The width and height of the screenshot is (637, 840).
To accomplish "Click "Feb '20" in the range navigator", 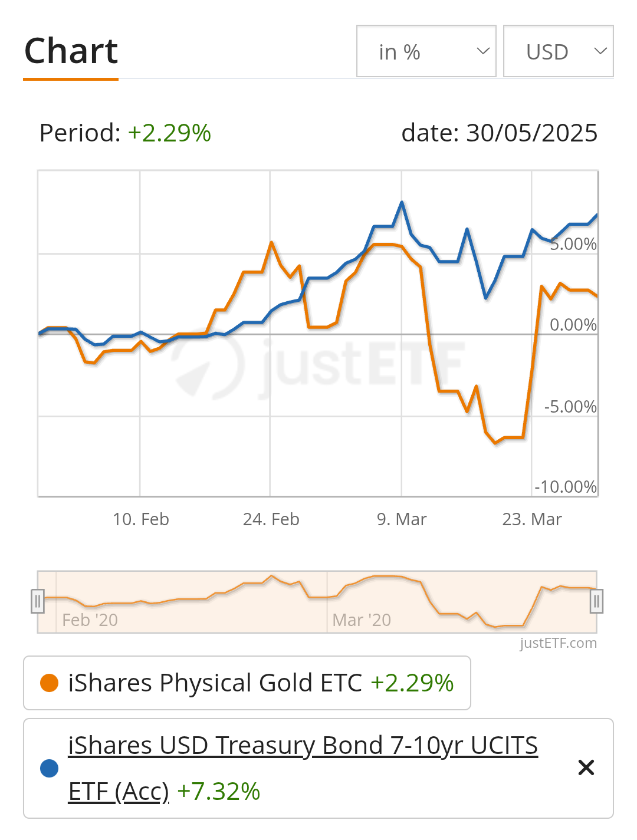I will (x=90, y=620).
